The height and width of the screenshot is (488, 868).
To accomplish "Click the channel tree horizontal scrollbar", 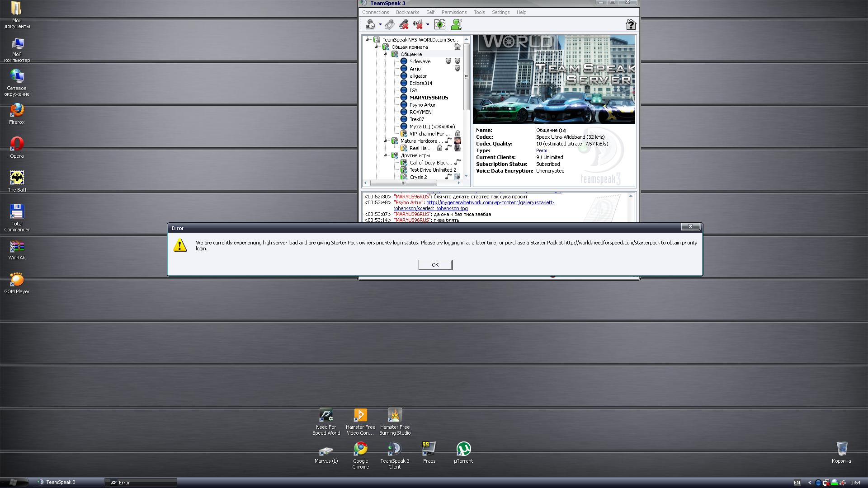I will [403, 183].
